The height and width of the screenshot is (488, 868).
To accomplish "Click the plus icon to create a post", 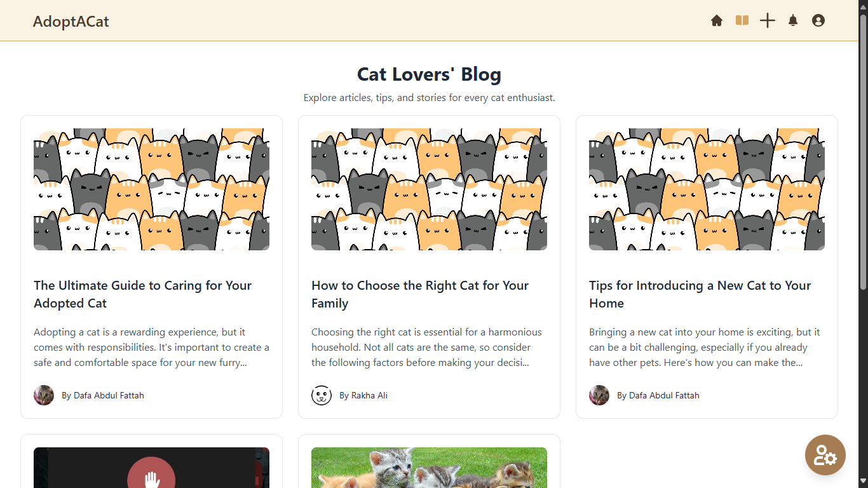I will tap(767, 20).
